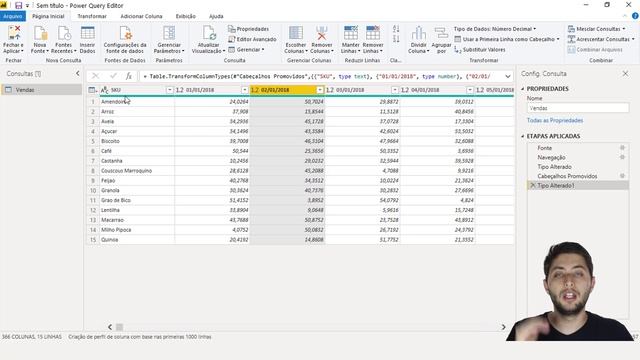Click Gerenciar Parâmetros icon
This screenshot has height=360, width=640.
[169, 33]
